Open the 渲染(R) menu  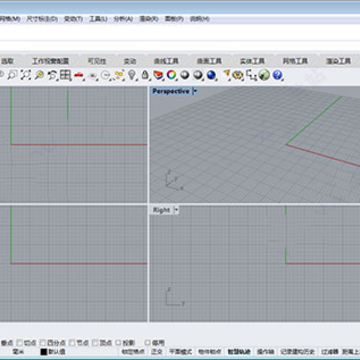[149, 19]
